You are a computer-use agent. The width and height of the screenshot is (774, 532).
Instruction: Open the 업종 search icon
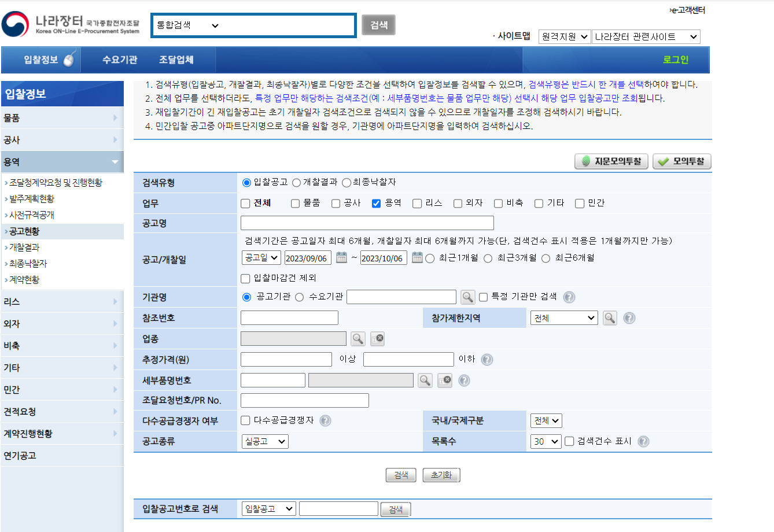pos(357,338)
